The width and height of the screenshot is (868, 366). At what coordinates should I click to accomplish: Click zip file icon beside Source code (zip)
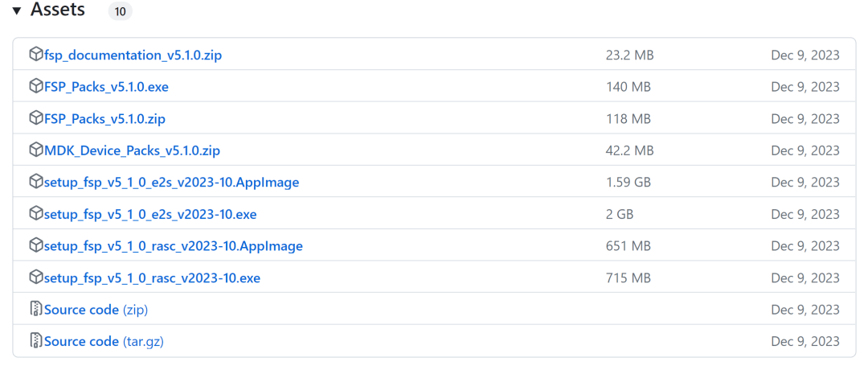tap(35, 309)
